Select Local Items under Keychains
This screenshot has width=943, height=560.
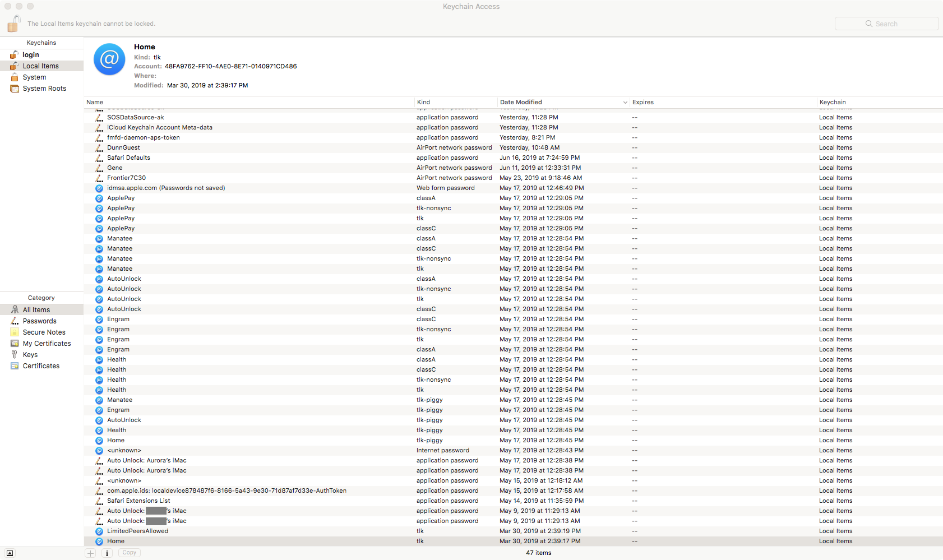point(40,66)
